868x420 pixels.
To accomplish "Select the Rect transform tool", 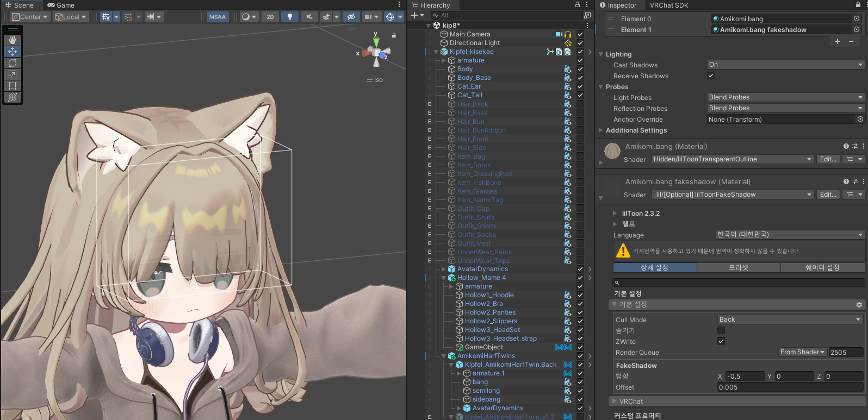I will click(x=13, y=86).
